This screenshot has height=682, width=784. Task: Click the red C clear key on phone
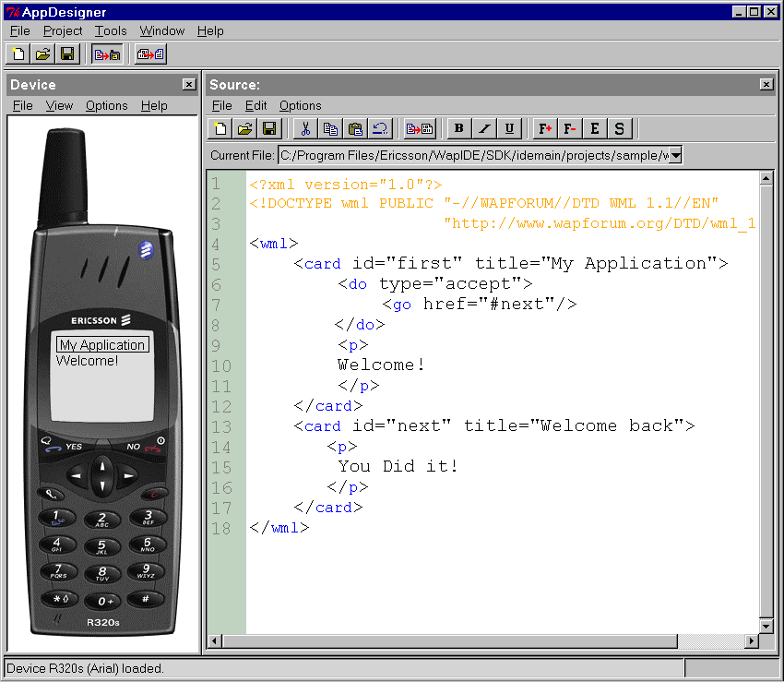tap(155, 495)
